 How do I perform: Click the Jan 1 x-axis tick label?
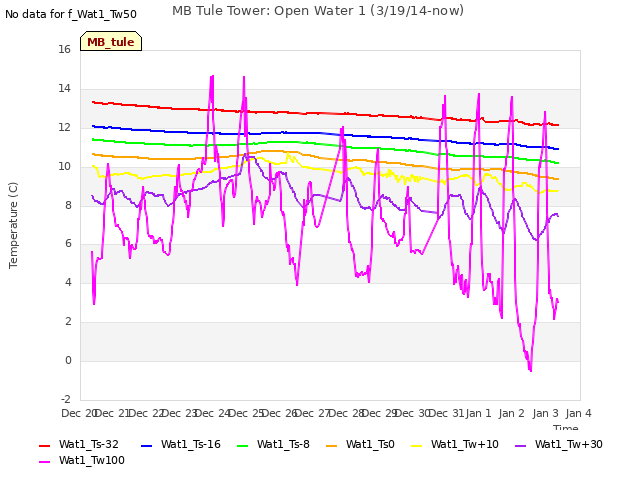click(x=478, y=413)
